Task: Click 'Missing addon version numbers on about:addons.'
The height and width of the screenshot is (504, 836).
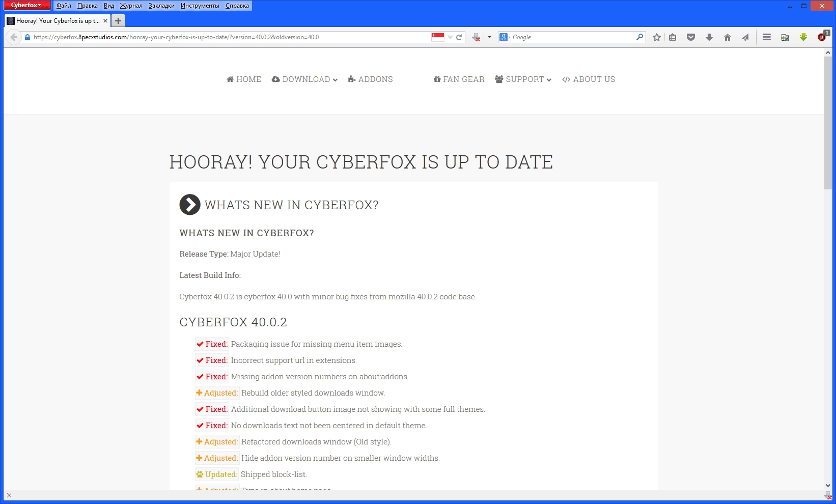Action: click(x=320, y=377)
